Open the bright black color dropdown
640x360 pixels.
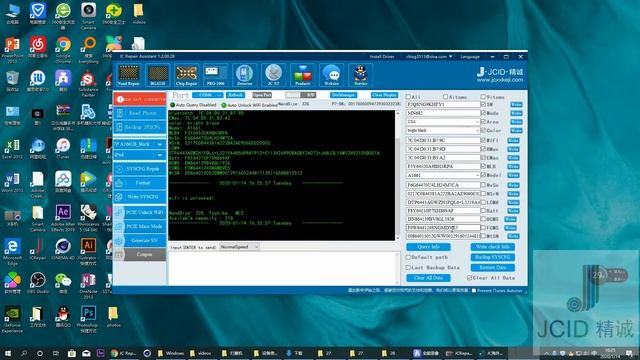coord(443,131)
